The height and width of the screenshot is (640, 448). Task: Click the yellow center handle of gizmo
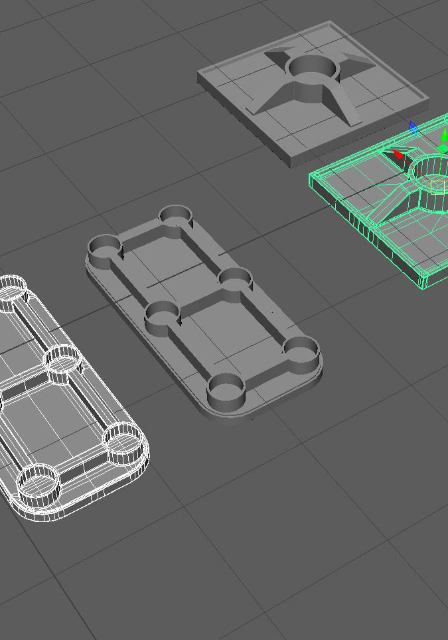[437, 187]
